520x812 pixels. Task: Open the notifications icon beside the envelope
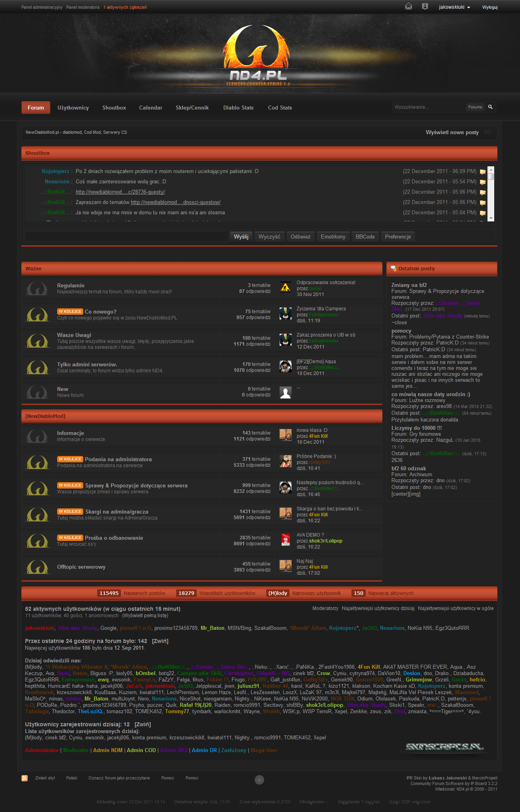(x=425, y=6)
